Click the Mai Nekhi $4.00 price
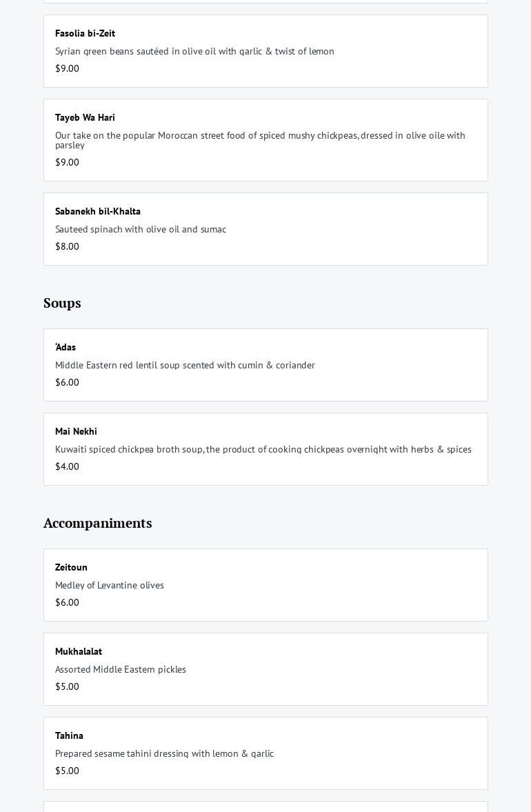 67,466
